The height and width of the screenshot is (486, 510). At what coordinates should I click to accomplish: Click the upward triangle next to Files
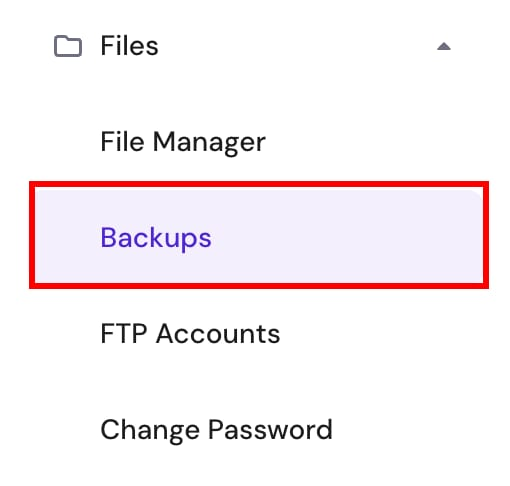(x=444, y=46)
